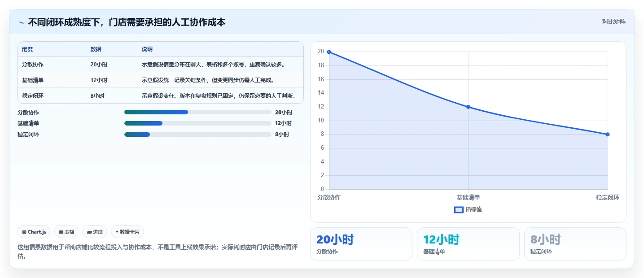The image size is (644, 278).
Task: Click the 进度 tag chip
Action: coord(95,232)
